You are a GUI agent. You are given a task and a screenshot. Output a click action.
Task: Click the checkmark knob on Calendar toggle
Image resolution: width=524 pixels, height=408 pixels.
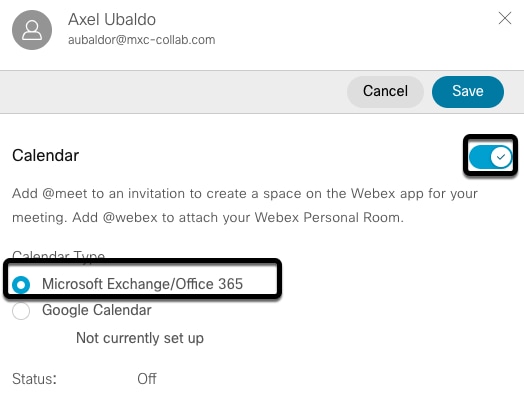(x=501, y=157)
